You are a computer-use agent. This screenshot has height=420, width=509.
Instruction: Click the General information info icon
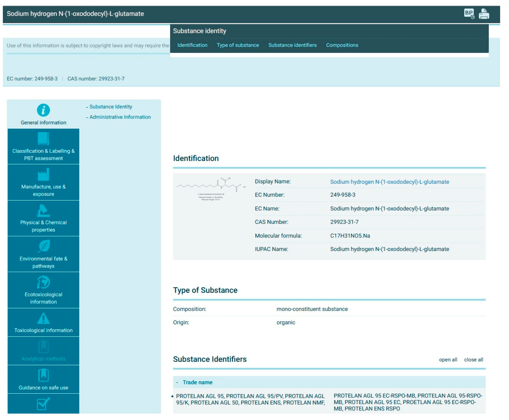43,110
